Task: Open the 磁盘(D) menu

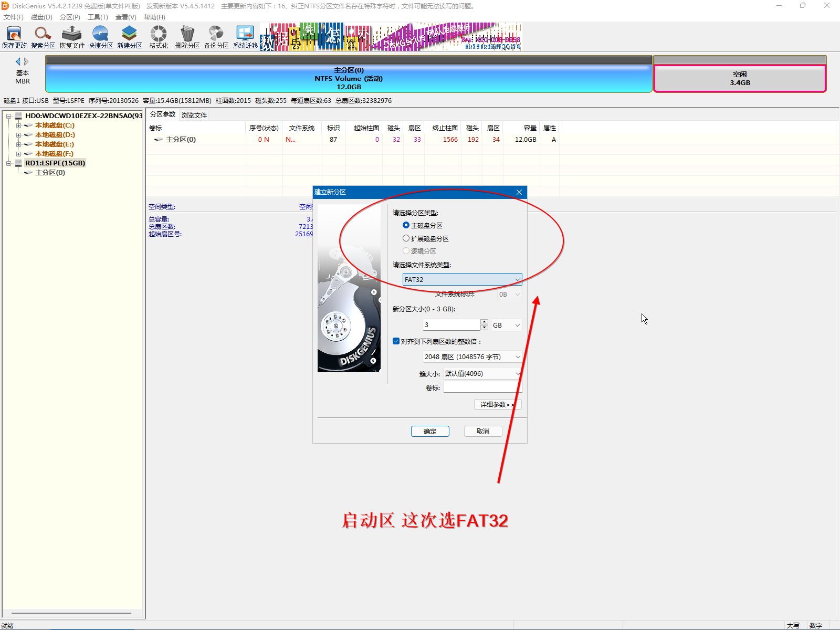Action: [x=41, y=17]
